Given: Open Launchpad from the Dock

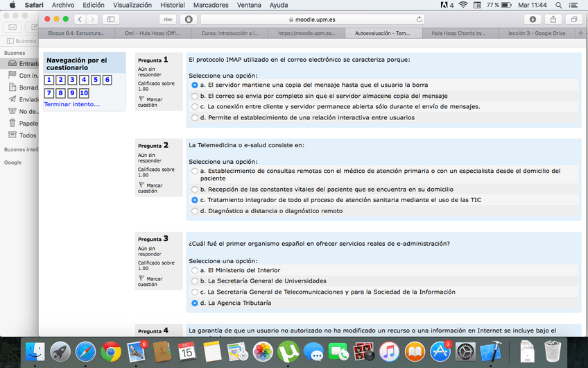Looking at the screenshot, I should (x=60, y=351).
